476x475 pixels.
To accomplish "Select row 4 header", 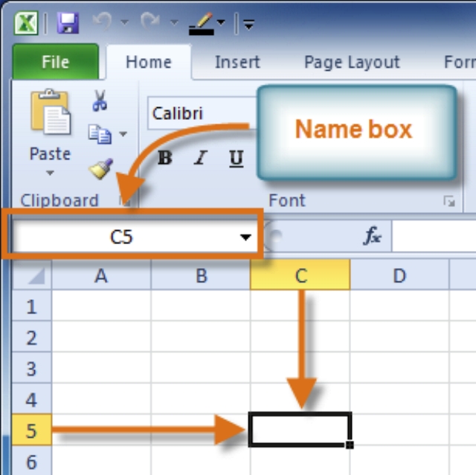I will [32, 399].
